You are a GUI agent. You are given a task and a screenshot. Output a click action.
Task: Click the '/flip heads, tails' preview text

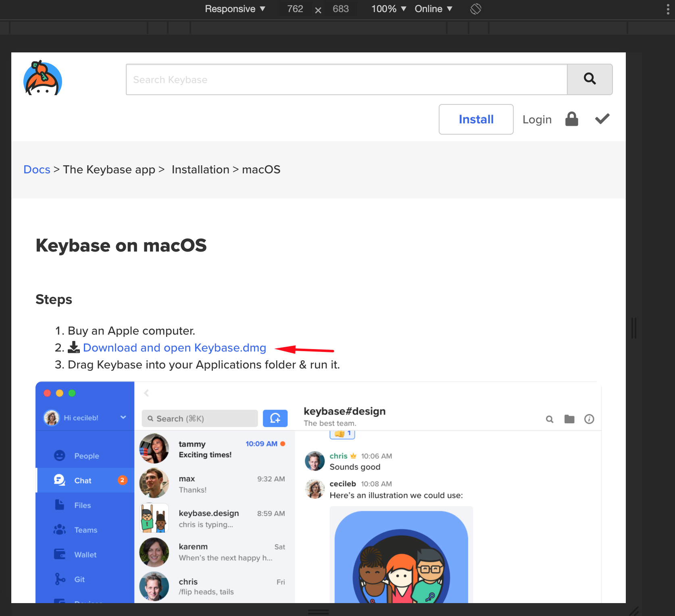[x=206, y=592]
